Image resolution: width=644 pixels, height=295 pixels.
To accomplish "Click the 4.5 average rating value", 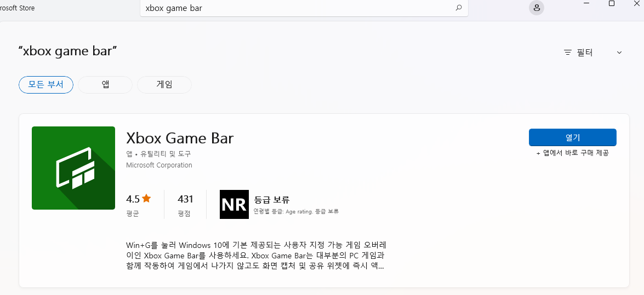I will 133,199.
